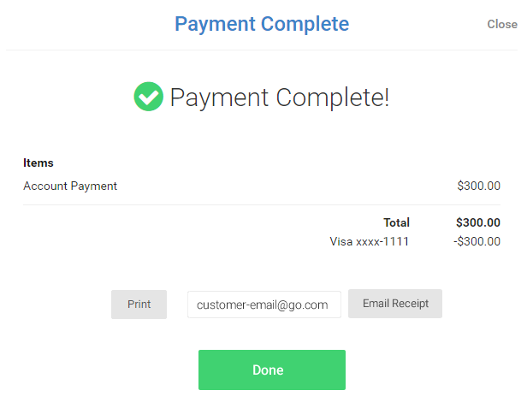Click the header separator line under title
Viewport: 527px width, 420px height.
[262, 50]
